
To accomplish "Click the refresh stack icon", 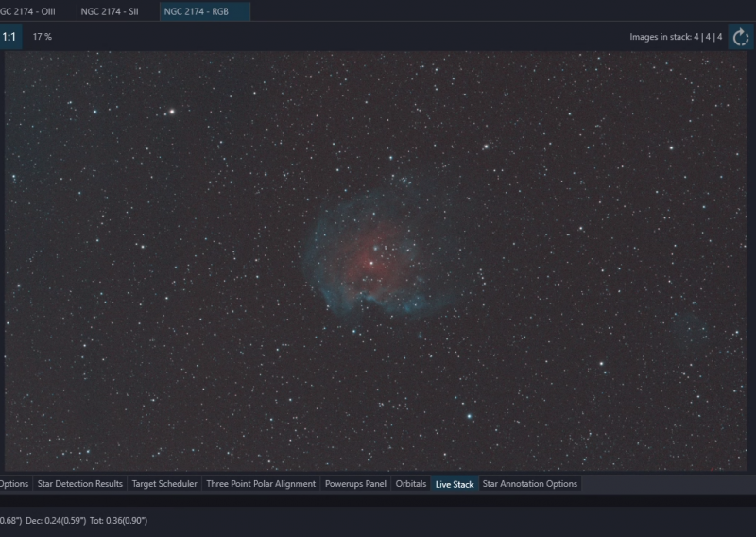I will [x=741, y=37].
